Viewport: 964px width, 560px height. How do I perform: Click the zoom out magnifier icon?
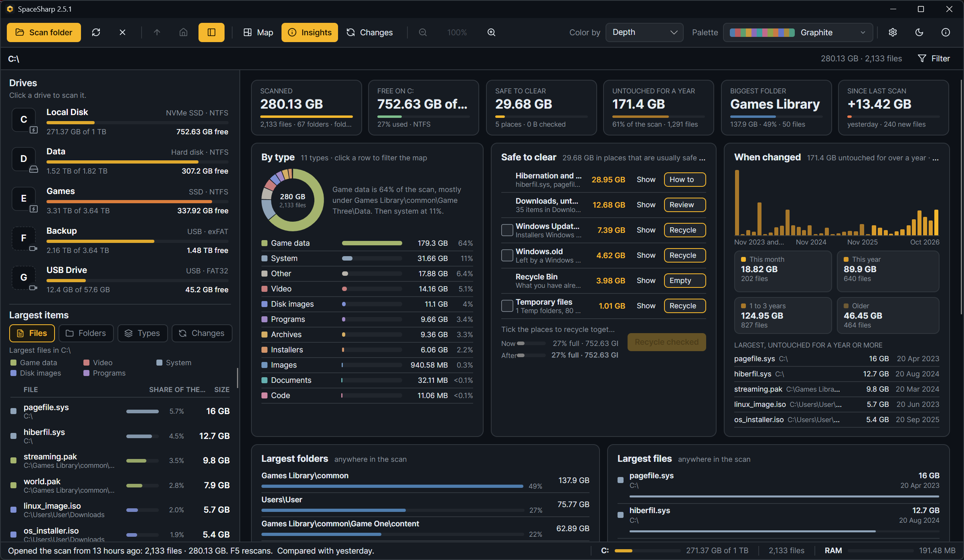pyautogui.click(x=423, y=32)
